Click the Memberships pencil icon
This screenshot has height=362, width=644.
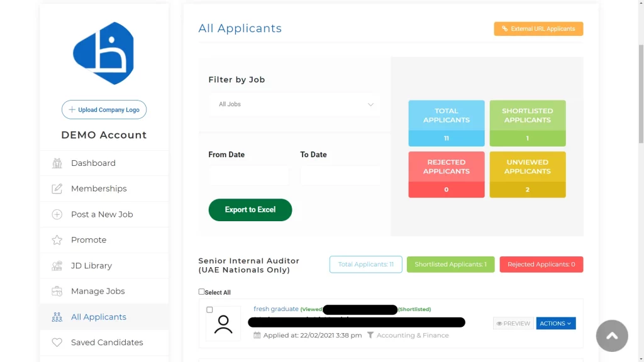[57, 189]
